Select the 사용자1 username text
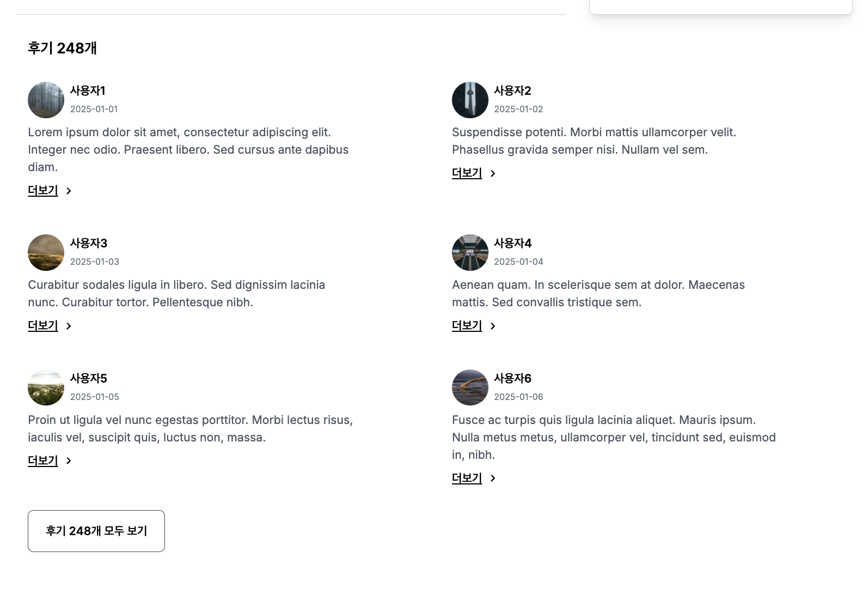Image resolution: width=868 pixels, height=594 pixels. pyautogui.click(x=88, y=91)
